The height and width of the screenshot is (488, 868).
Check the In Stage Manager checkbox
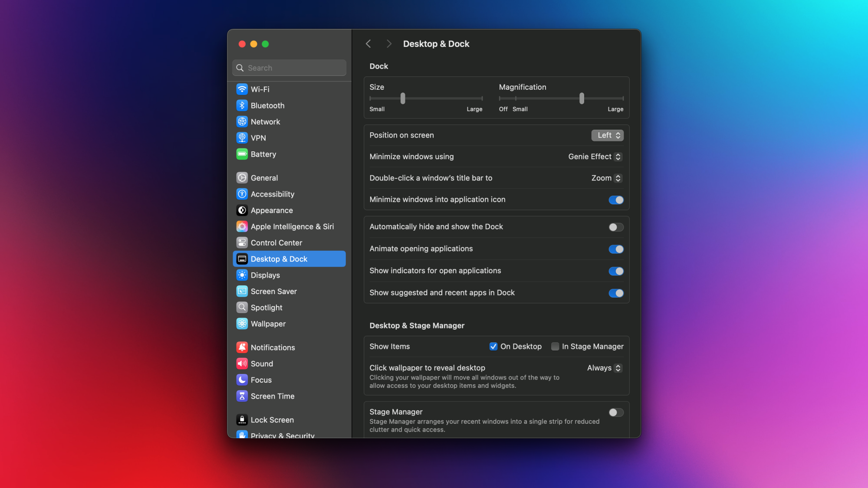(x=555, y=346)
